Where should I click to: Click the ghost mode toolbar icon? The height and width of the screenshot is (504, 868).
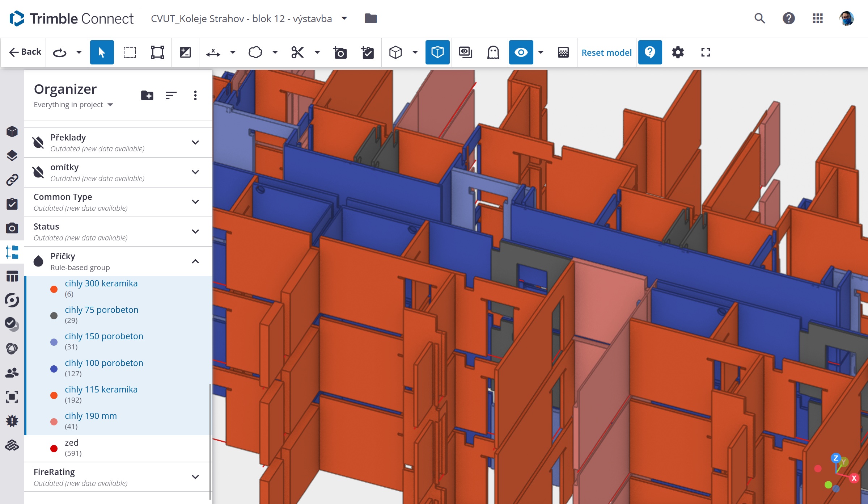pos(493,52)
